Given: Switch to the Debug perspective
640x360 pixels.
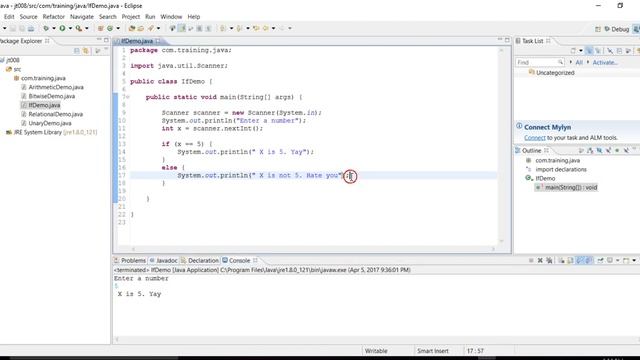Looking at the screenshot, I should 617,29.
